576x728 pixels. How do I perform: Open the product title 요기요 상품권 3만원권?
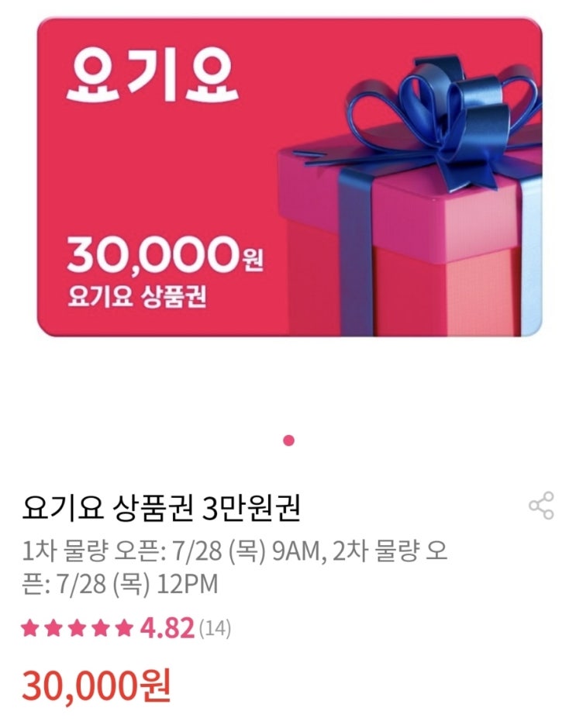click(x=161, y=508)
